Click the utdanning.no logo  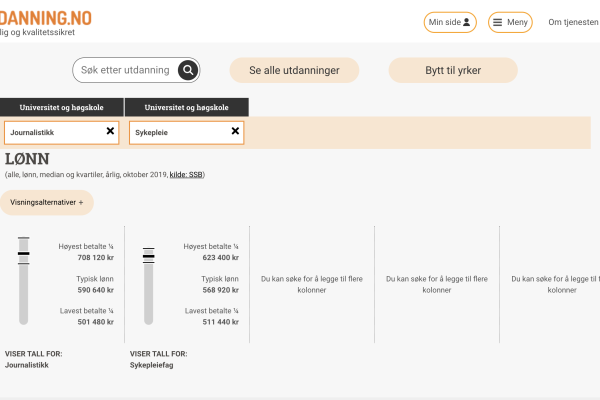45,18
